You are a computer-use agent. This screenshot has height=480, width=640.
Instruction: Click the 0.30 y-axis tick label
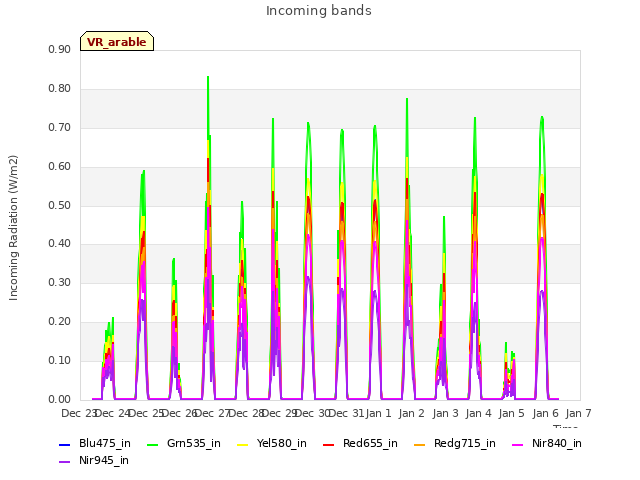(60, 282)
